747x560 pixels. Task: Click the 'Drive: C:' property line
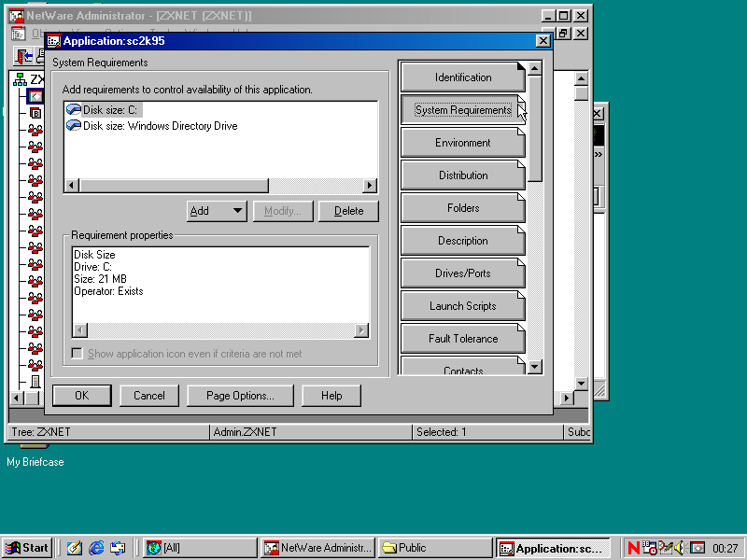(x=92, y=267)
